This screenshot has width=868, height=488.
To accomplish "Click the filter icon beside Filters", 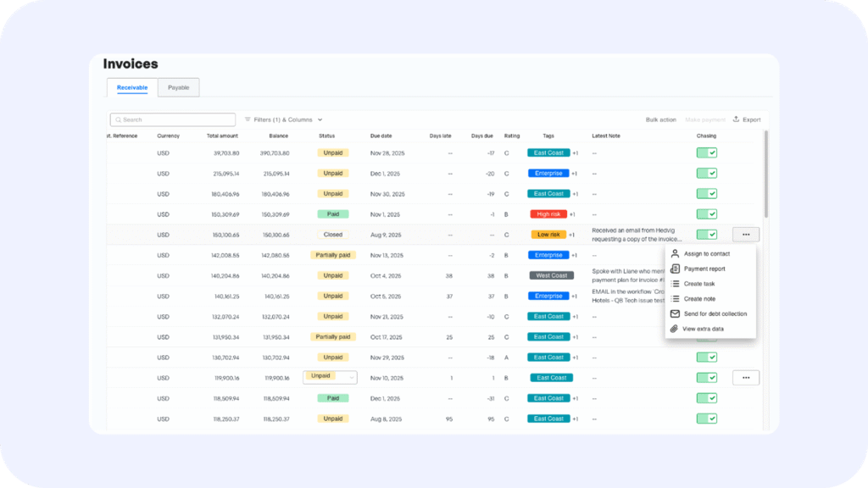I will (248, 119).
